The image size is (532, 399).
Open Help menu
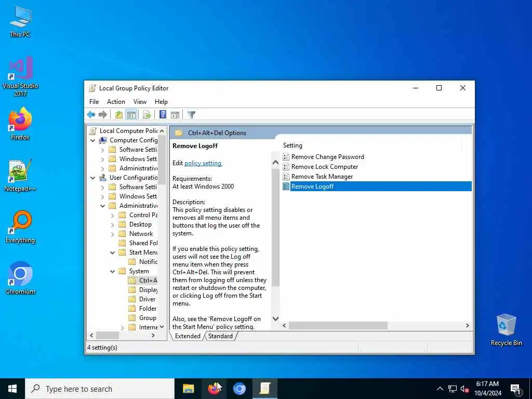161,102
